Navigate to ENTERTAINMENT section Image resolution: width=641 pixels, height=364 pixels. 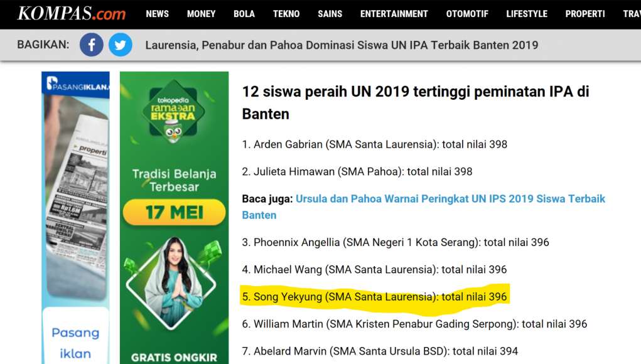394,14
